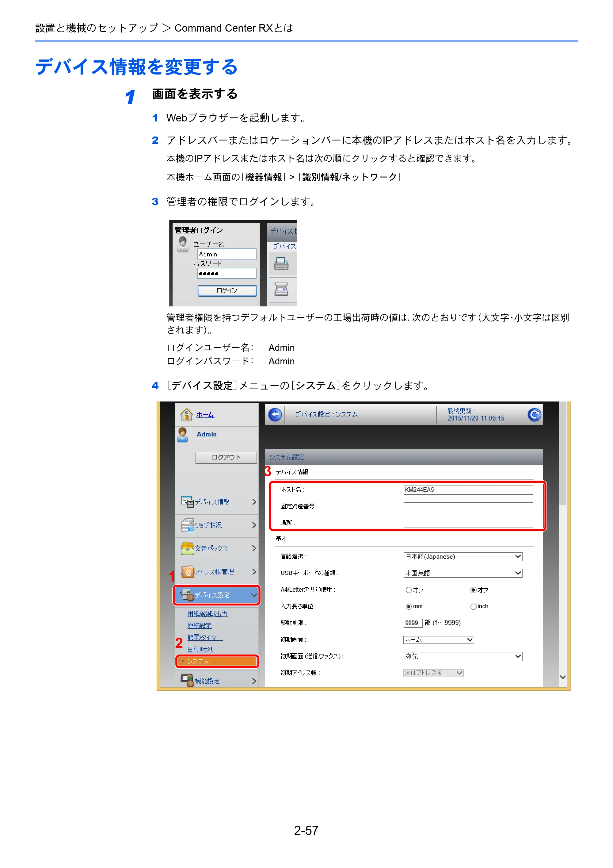
Task: Click the 場所 input field
Action: (468, 523)
